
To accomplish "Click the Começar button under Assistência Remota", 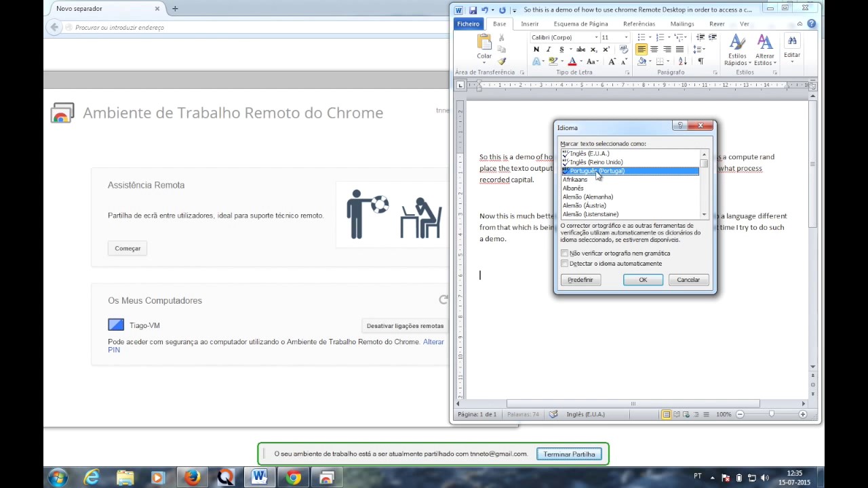I will click(x=127, y=249).
